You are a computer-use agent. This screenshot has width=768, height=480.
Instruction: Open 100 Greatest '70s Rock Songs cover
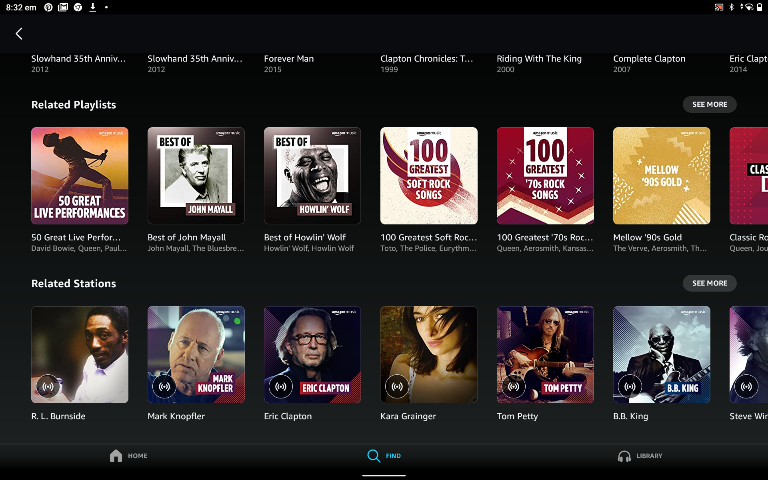545,176
